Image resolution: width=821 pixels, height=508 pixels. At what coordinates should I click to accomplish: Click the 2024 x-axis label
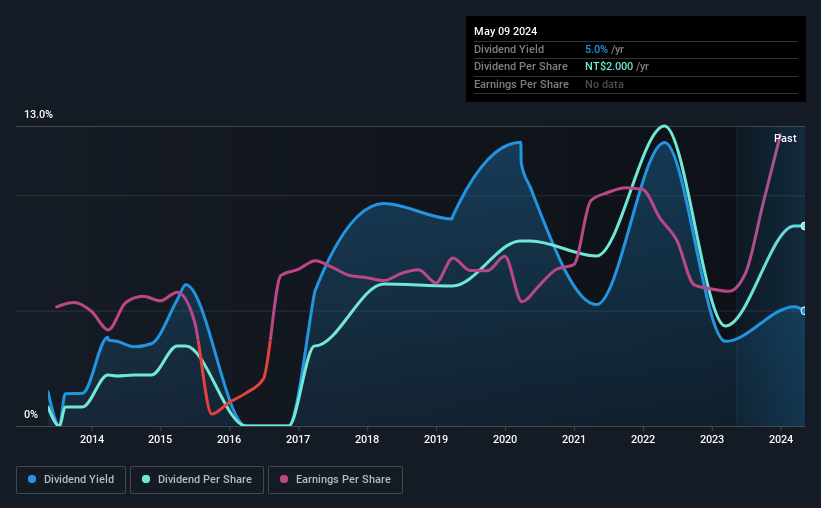point(781,439)
